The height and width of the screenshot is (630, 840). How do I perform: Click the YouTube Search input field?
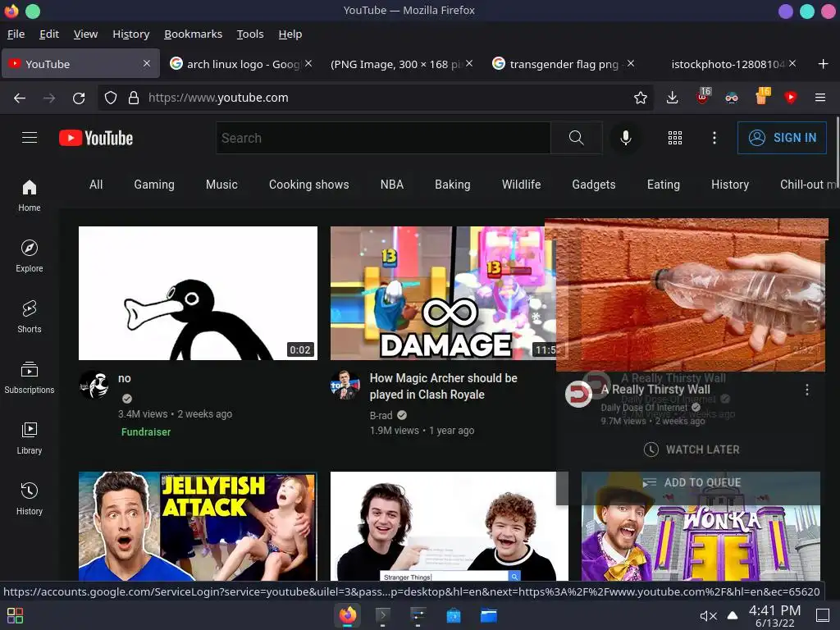click(x=384, y=138)
